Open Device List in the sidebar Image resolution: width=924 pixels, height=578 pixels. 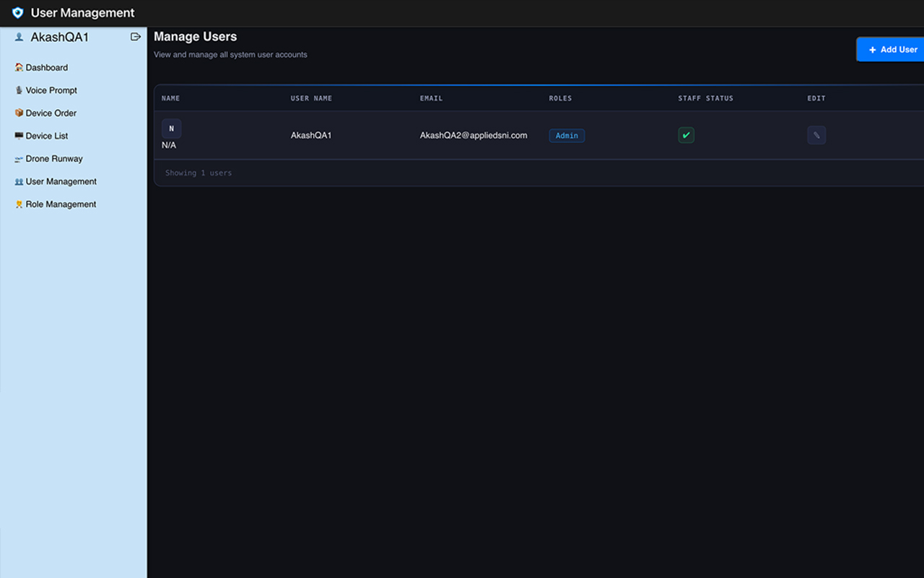coord(41,136)
